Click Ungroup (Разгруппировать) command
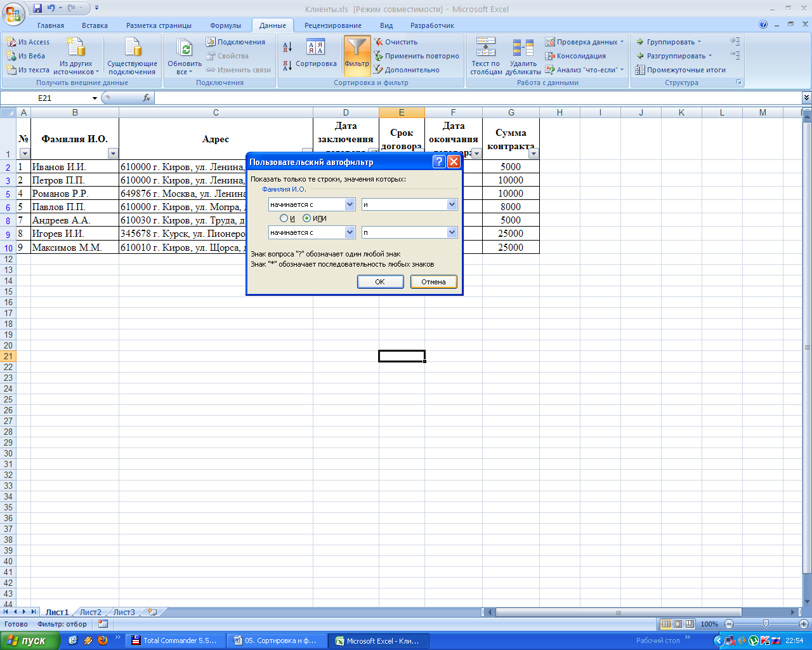 pyautogui.click(x=674, y=56)
